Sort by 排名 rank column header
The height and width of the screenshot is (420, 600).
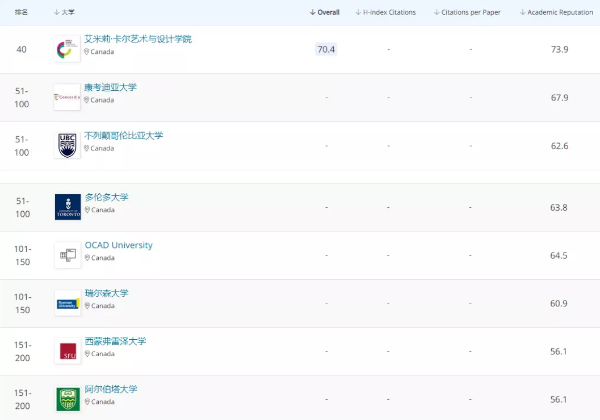pos(21,12)
